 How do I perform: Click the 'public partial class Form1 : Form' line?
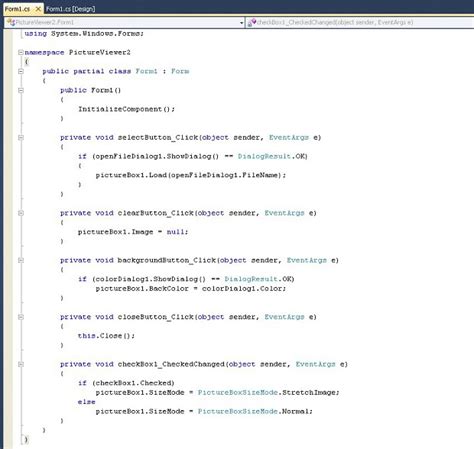pyautogui.click(x=116, y=71)
